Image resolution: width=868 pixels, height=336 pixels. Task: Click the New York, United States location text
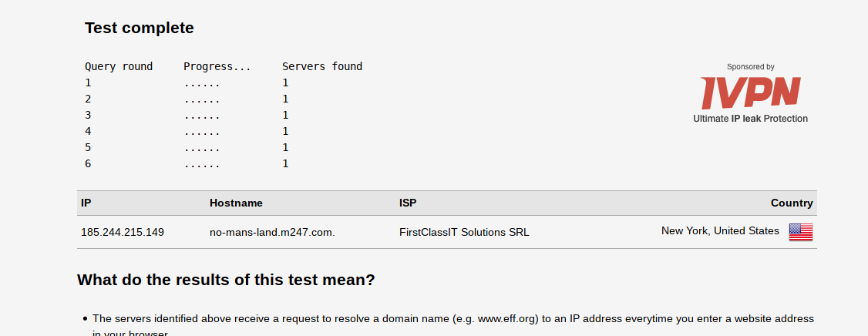pyautogui.click(x=720, y=230)
